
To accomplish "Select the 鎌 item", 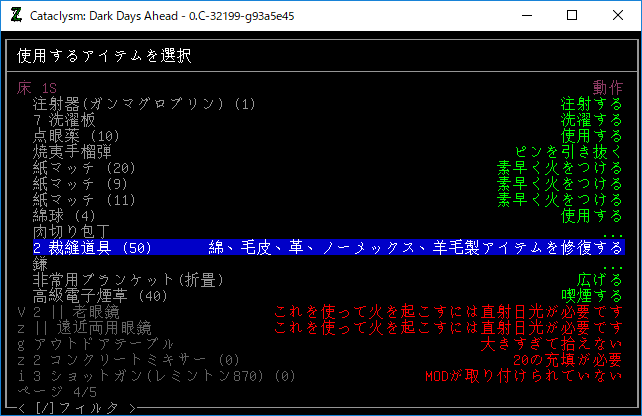I will (41, 263).
